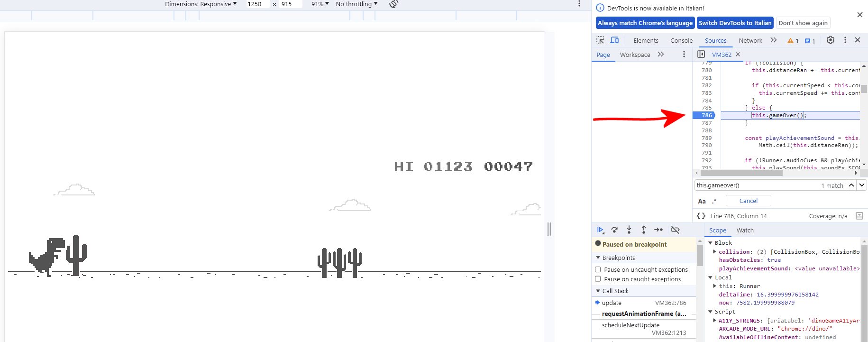Open the Dimensions Responsive dropdown
This screenshot has height=342, width=868.
pyautogui.click(x=201, y=4)
